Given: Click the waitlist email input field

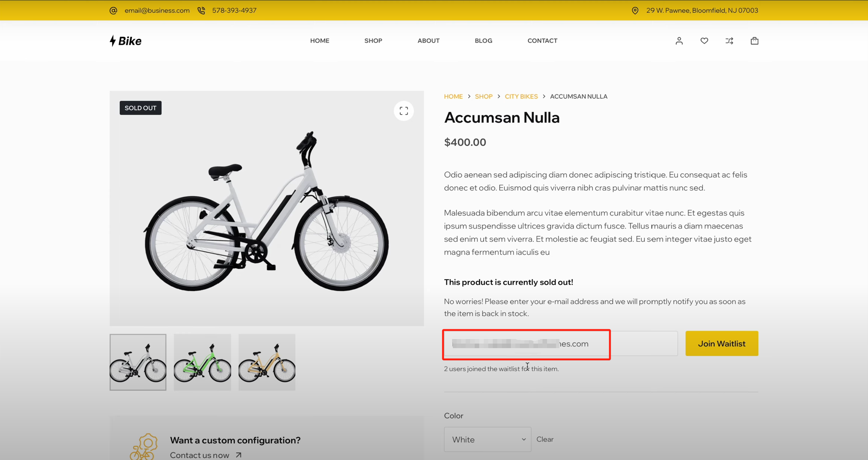Looking at the screenshot, I should (x=560, y=344).
